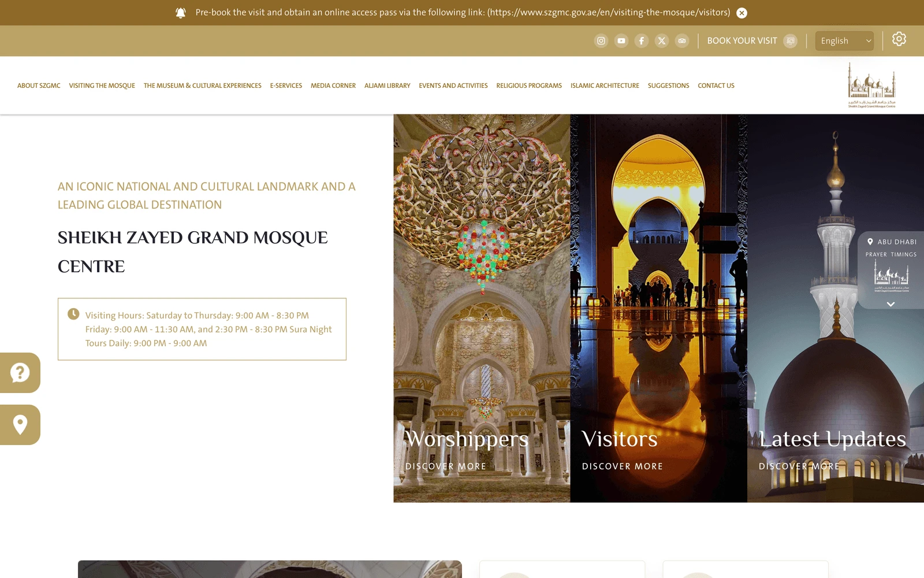
Task: Click the notification bell icon
Action: 181,13
